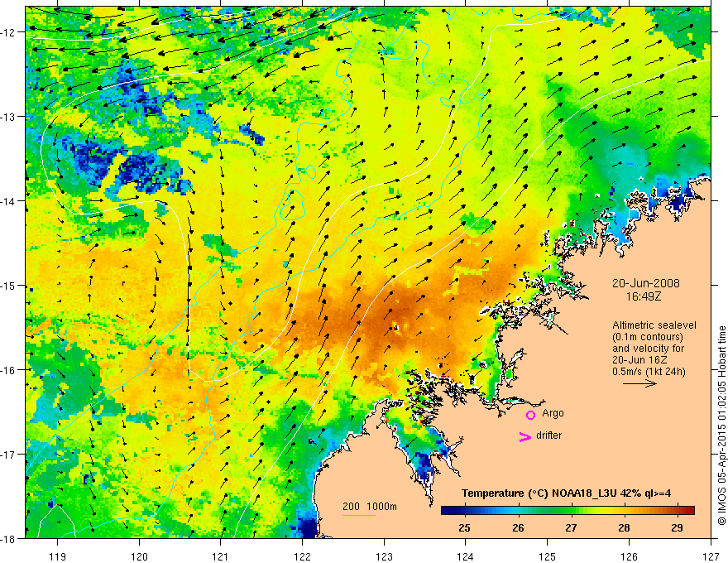Image resolution: width=728 pixels, height=563 pixels.
Task: Click the IMOS copyright timestamp text
Action: pyautogui.click(x=721, y=426)
